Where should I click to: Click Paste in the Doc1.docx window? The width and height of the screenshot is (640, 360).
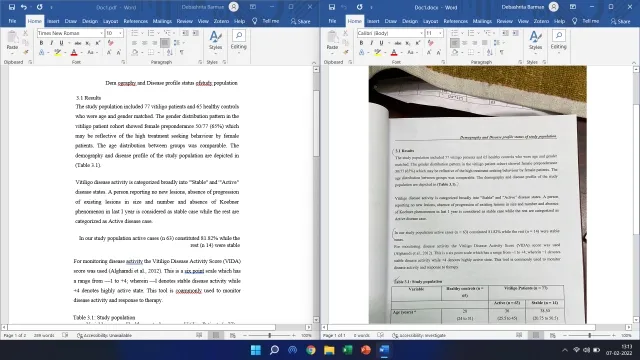[x=333, y=41]
